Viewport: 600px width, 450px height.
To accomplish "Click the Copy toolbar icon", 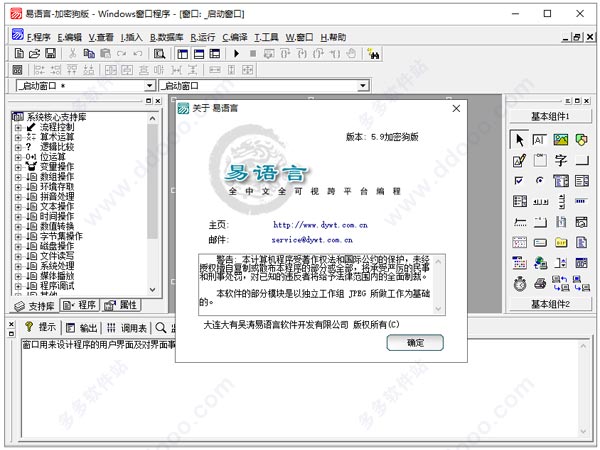I will (89, 54).
